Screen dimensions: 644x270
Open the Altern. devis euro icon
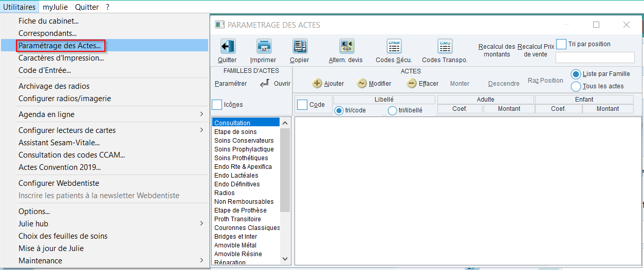click(x=346, y=47)
